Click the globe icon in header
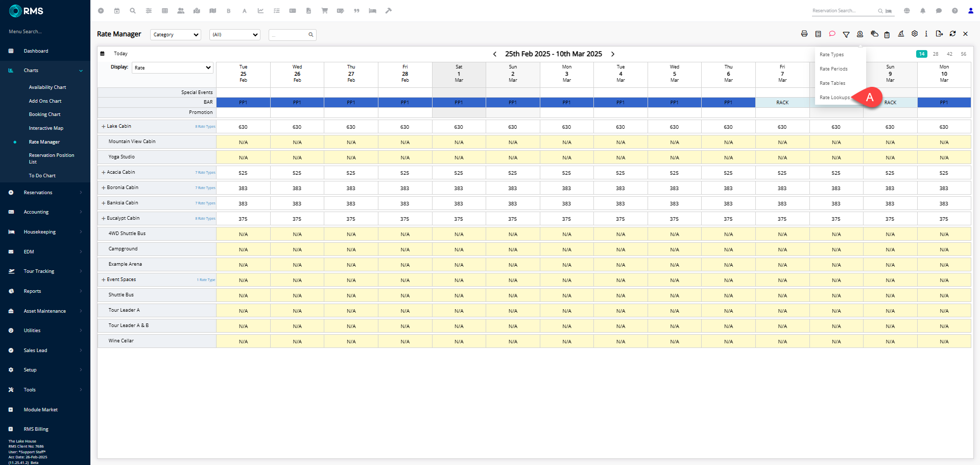This screenshot has width=980, height=465. (907, 11)
